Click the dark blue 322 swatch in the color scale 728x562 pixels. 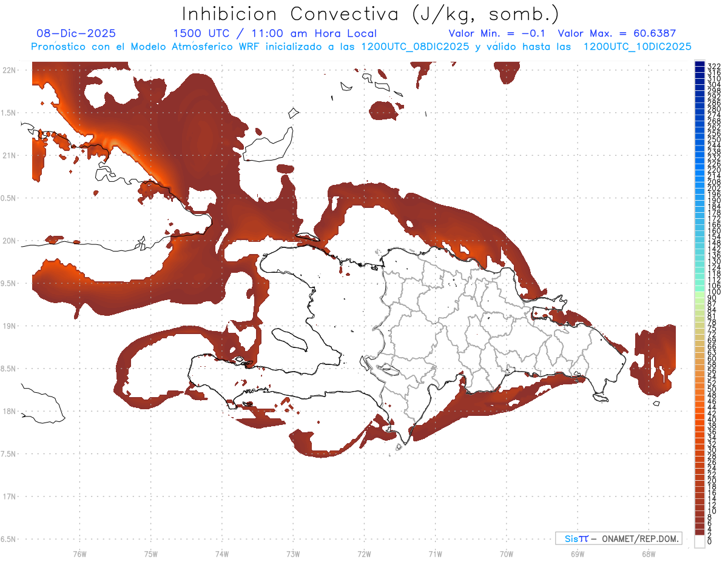[x=699, y=65]
